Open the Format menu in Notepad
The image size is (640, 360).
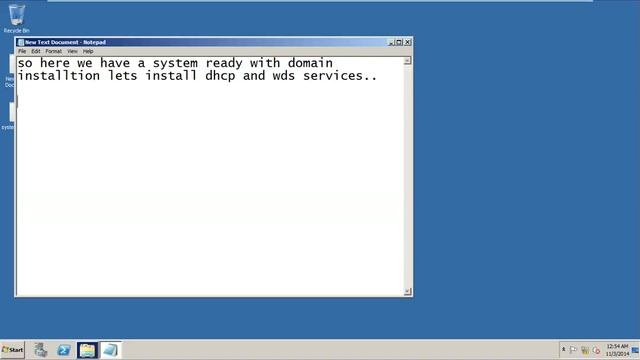pos(53,51)
